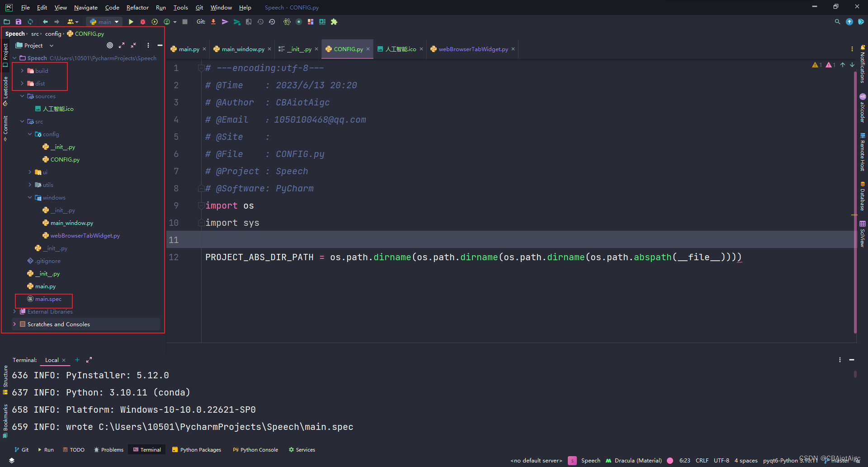Open Project panel options (three dots)
The image size is (868, 467).
coord(148,45)
